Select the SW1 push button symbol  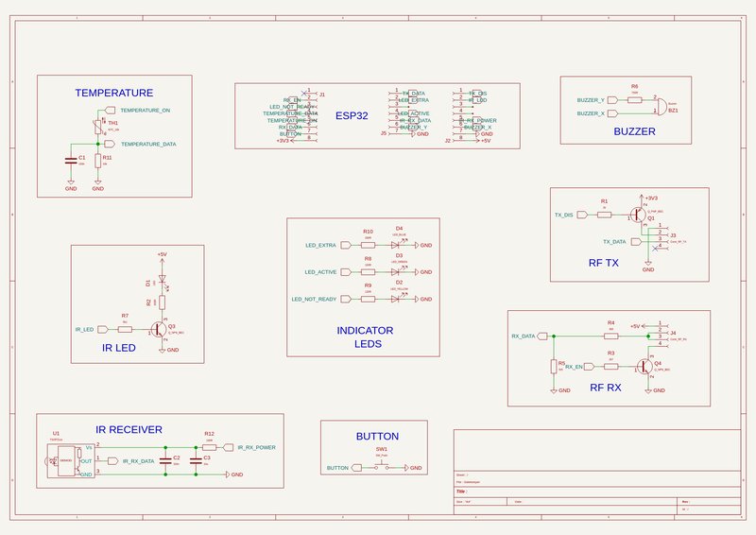[x=382, y=466]
